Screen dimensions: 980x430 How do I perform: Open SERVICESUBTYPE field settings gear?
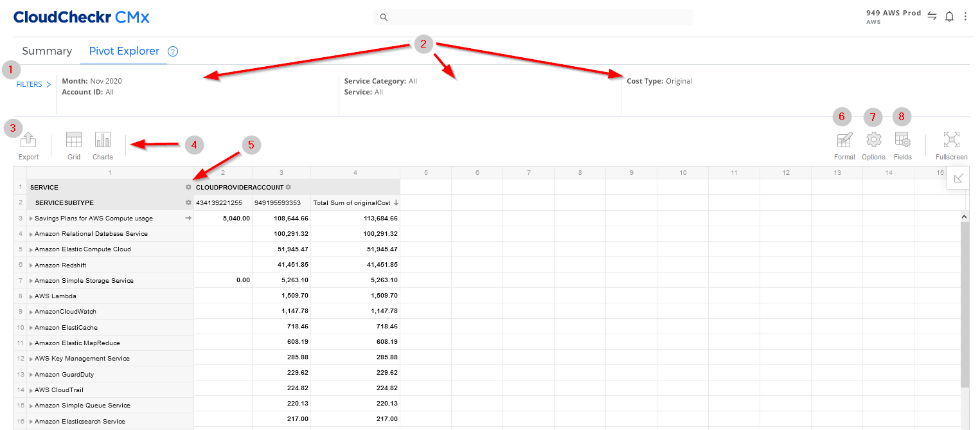coord(188,202)
